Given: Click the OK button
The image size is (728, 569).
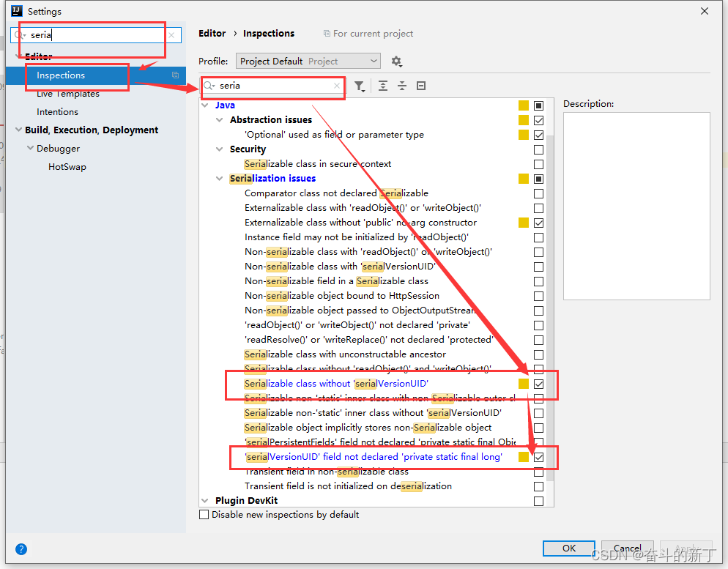Looking at the screenshot, I should pos(568,548).
